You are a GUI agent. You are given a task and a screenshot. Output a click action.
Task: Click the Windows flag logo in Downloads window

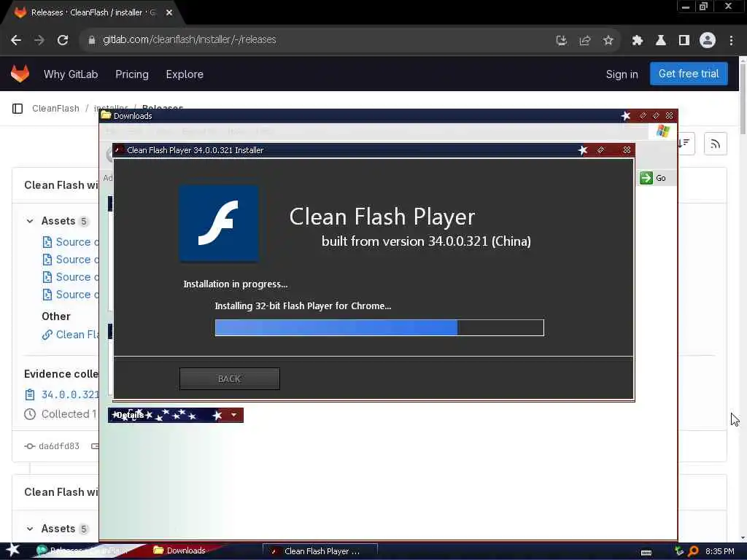coord(662,131)
